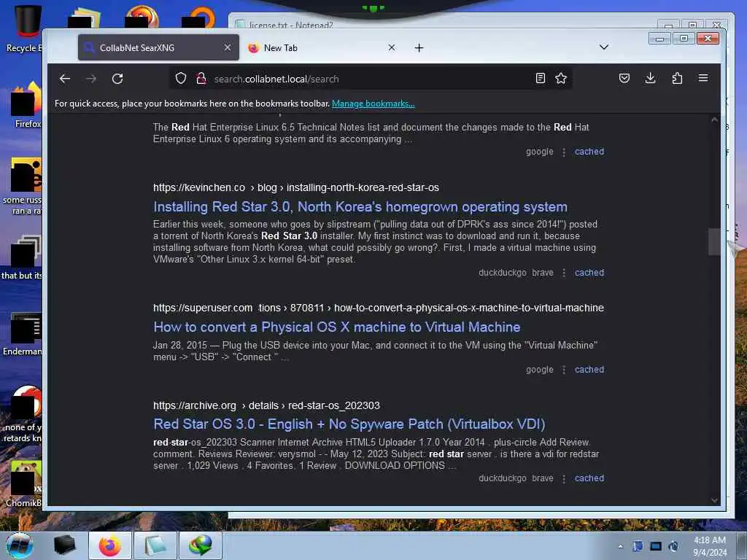Click the license.txt Notepad window title

pos(290,25)
